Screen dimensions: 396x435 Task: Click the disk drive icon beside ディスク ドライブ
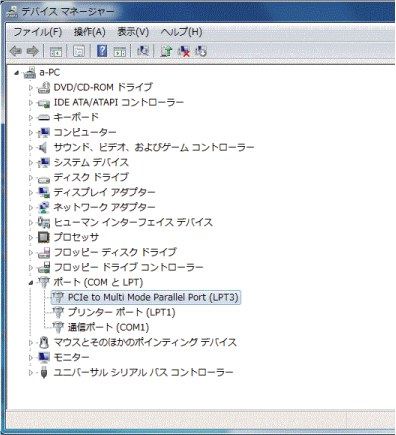[x=44, y=179]
